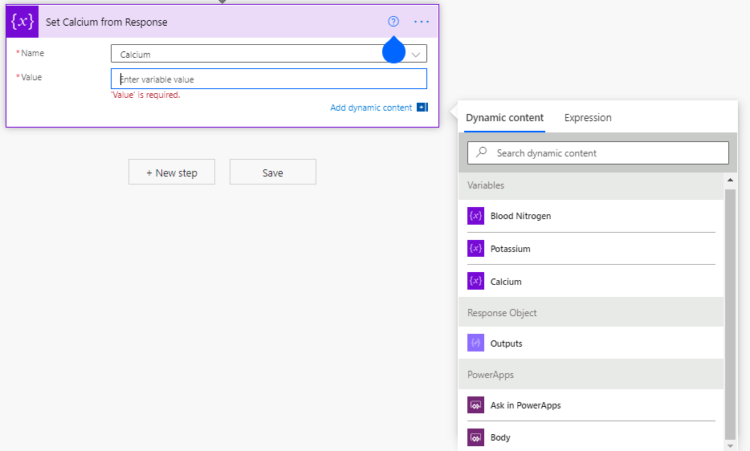This screenshot has width=750, height=451.
Task: Open the ellipsis menu on the action card
Action: pos(421,21)
